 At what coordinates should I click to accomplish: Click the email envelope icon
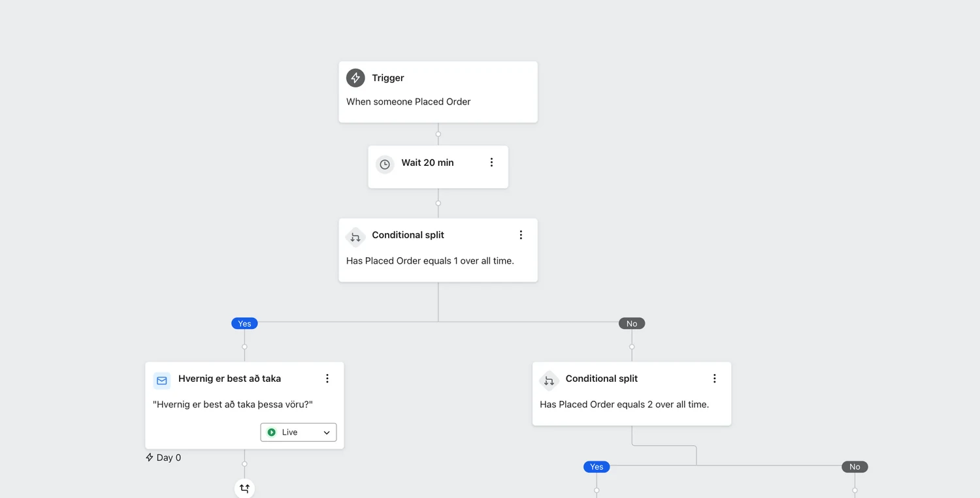pos(162,381)
